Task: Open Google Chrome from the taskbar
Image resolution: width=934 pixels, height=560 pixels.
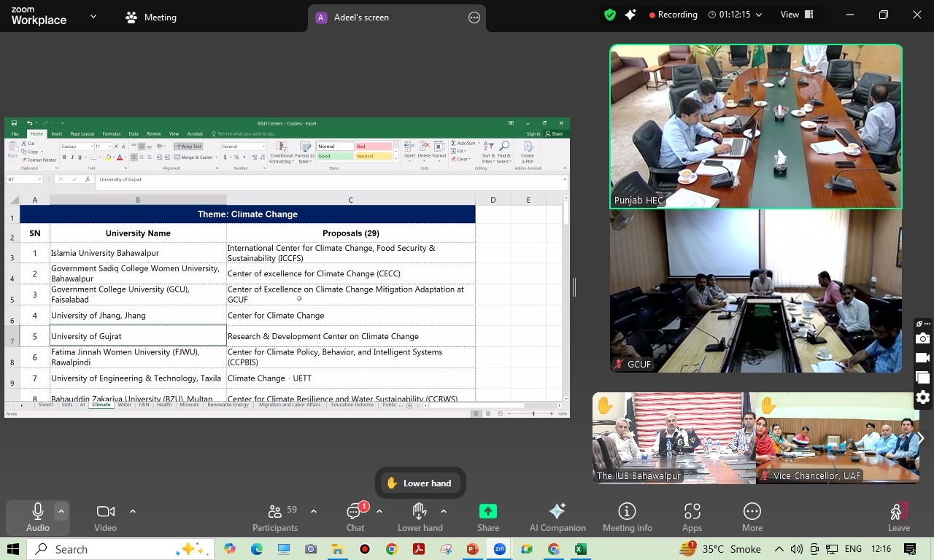Action: click(x=392, y=549)
